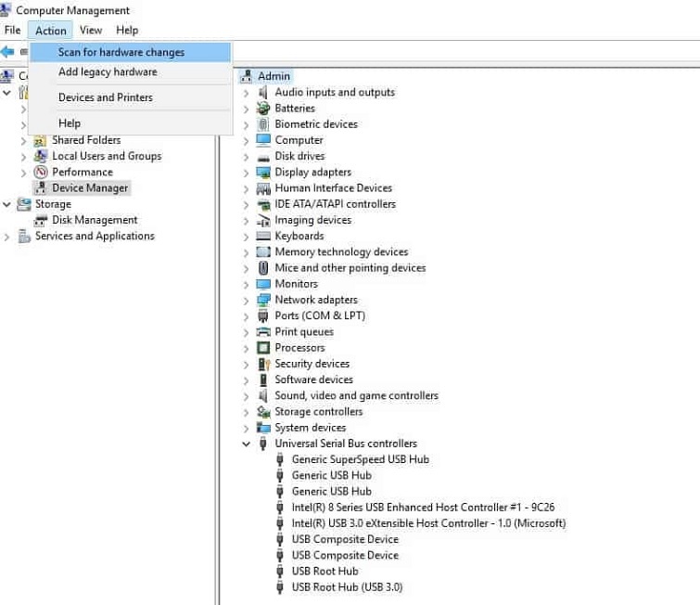Viewport: 700px width, 605px height.
Task: Click the Storage icon in left tree
Action: [x=24, y=205]
